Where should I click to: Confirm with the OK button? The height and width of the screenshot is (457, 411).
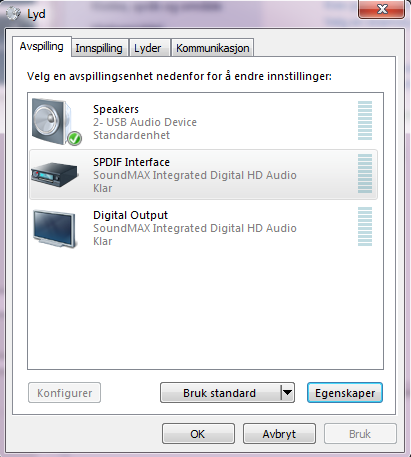(198, 434)
